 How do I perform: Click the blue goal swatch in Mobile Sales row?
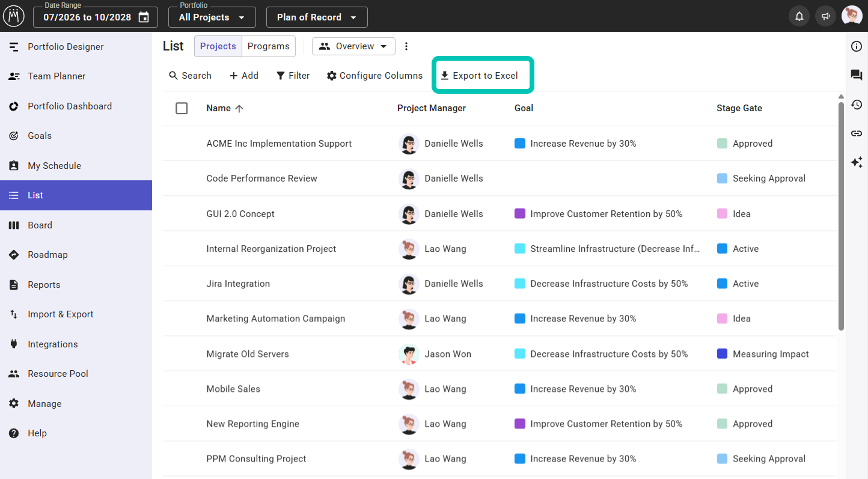(520, 389)
